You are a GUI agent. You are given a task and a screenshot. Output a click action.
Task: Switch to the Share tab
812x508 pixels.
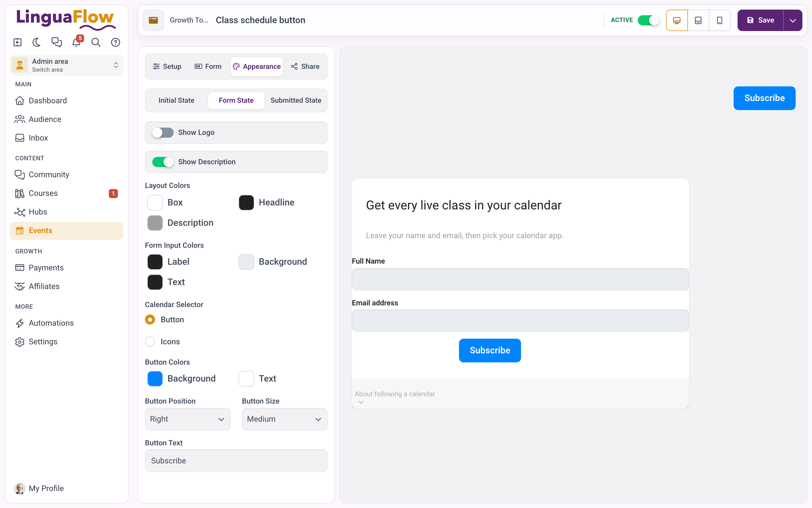pyautogui.click(x=305, y=67)
